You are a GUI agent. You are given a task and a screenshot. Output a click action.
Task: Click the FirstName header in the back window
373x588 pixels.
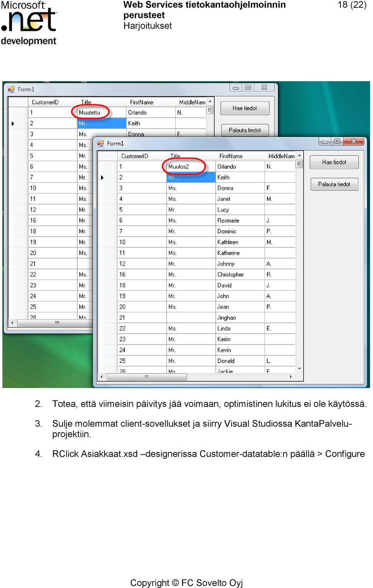pyautogui.click(x=151, y=102)
